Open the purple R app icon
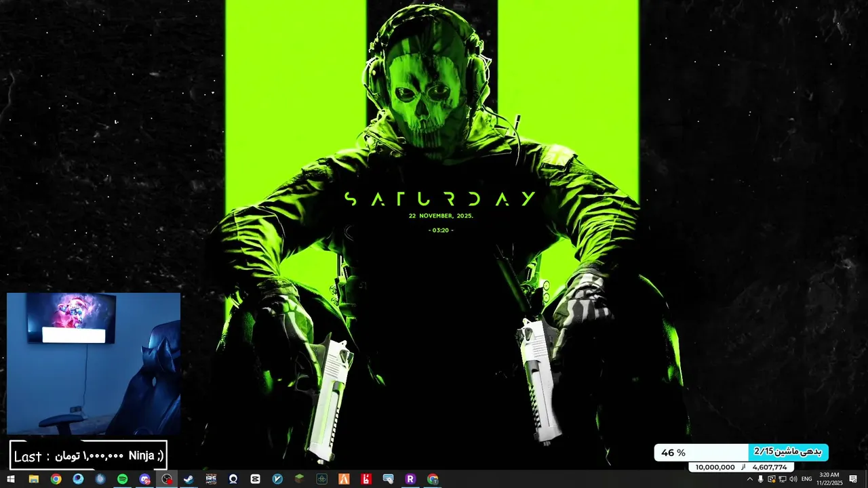This screenshot has width=868, height=488. [410, 479]
